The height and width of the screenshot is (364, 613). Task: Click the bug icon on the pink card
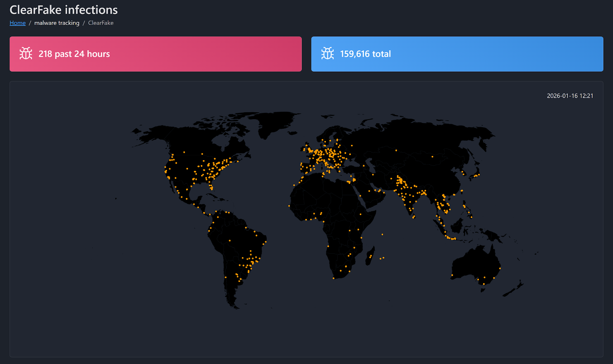[25, 54]
